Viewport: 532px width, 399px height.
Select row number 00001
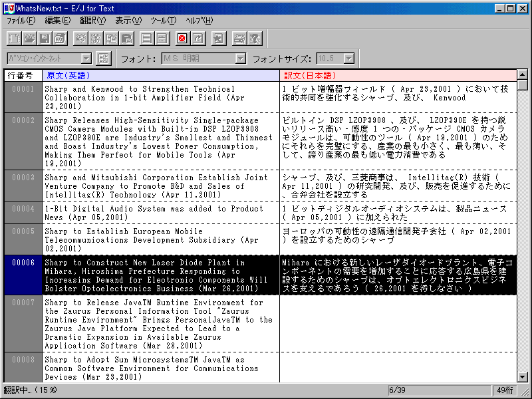(x=23, y=97)
